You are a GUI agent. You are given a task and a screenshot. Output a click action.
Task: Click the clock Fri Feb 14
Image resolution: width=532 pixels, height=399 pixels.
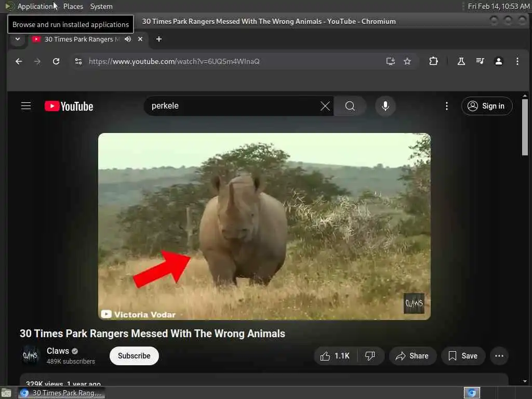click(x=498, y=6)
